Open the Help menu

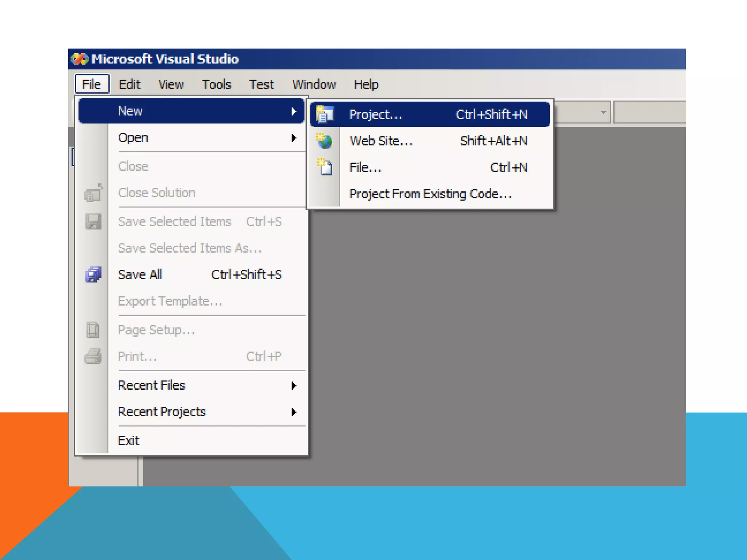tap(366, 85)
